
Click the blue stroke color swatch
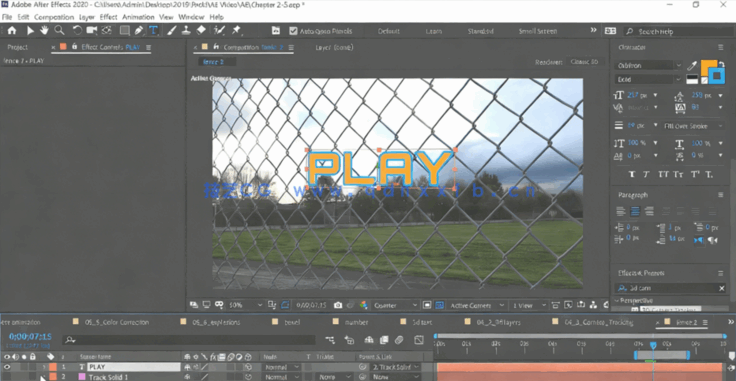click(x=716, y=76)
